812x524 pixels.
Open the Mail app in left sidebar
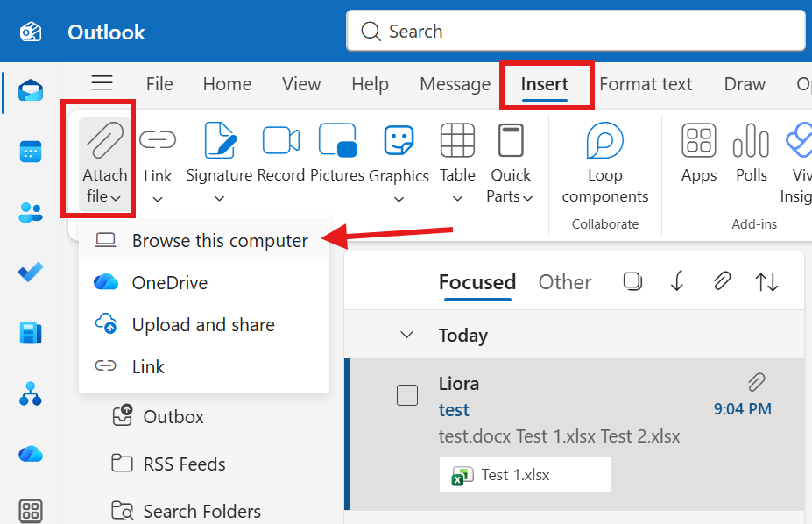(31, 90)
